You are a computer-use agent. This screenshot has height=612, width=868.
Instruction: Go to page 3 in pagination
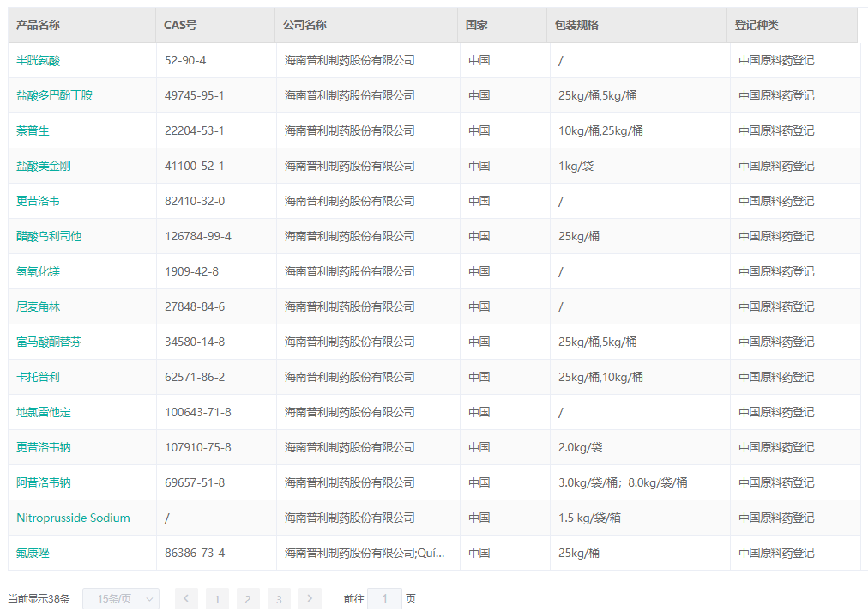(x=279, y=599)
